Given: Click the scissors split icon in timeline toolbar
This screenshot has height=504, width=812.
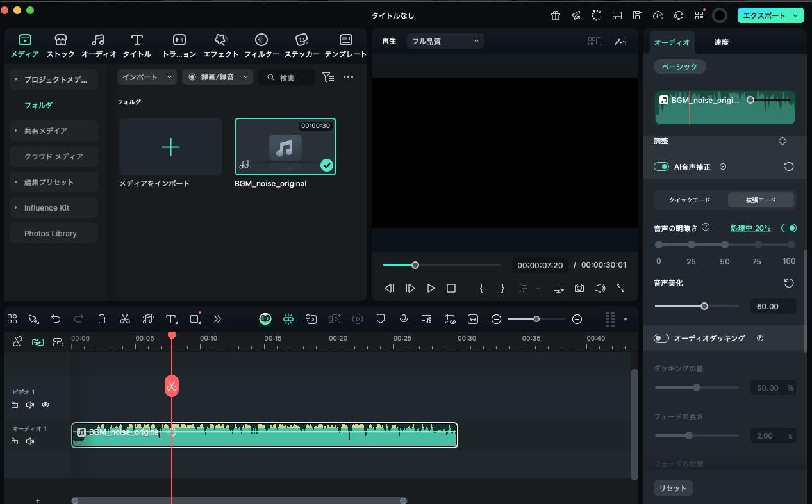Looking at the screenshot, I should click(125, 319).
